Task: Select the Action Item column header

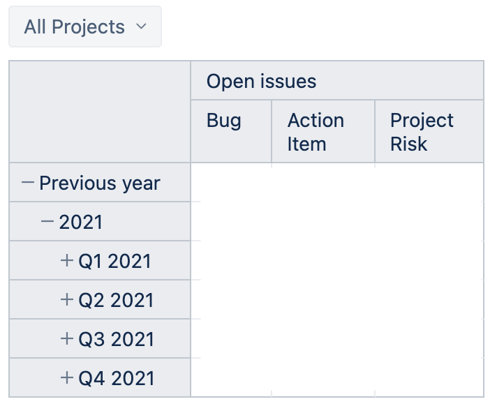Action: click(x=316, y=132)
